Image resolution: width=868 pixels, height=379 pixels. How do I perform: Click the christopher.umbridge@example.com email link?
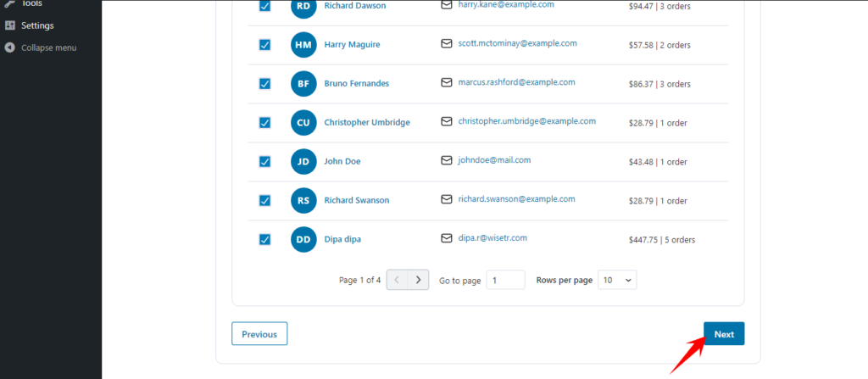[527, 120]
